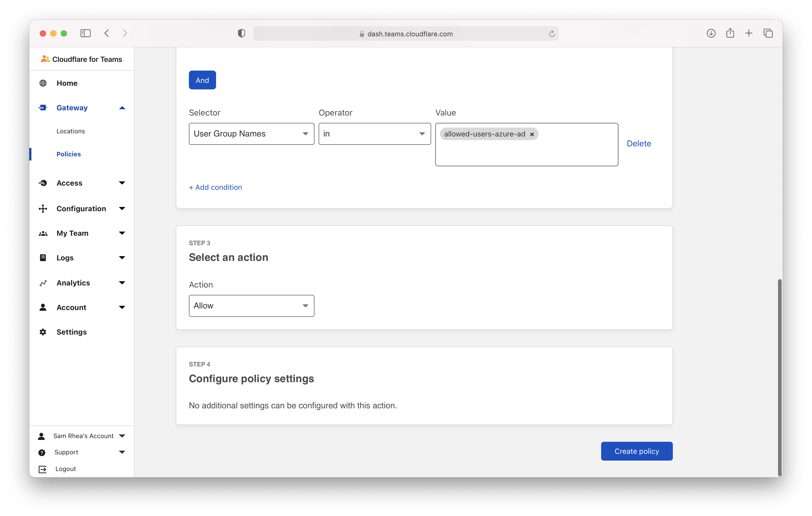Click Safari's sidebar toggle icon
The width and height of the screenshot is (812, 516).
coord(86,33)
